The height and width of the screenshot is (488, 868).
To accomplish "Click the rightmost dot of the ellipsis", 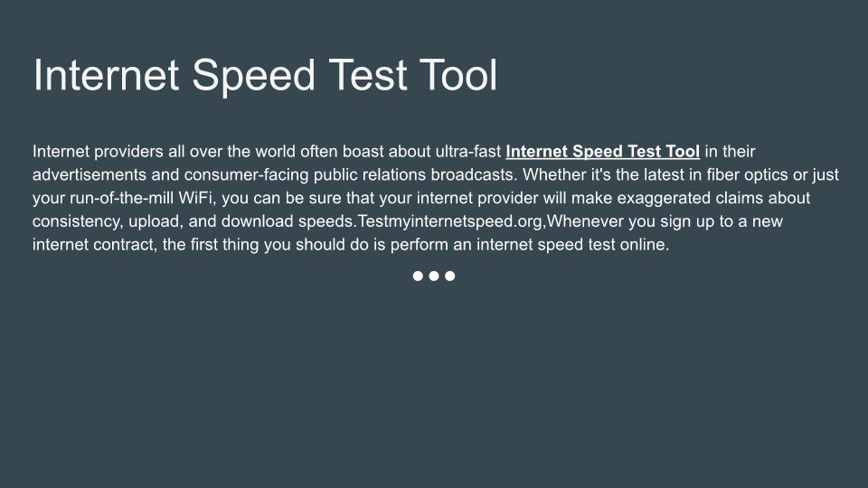I will click(x=450, y=277).
